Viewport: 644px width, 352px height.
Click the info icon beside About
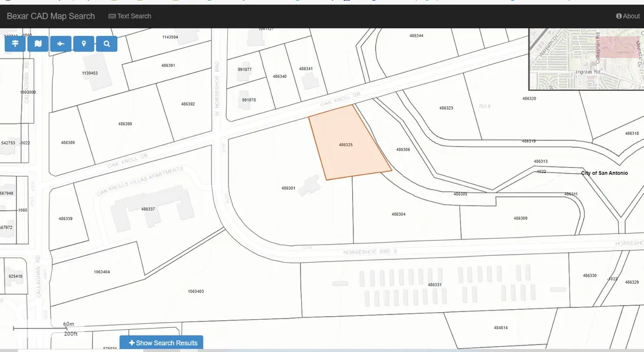pyautogui.click(x=619, y=16)
